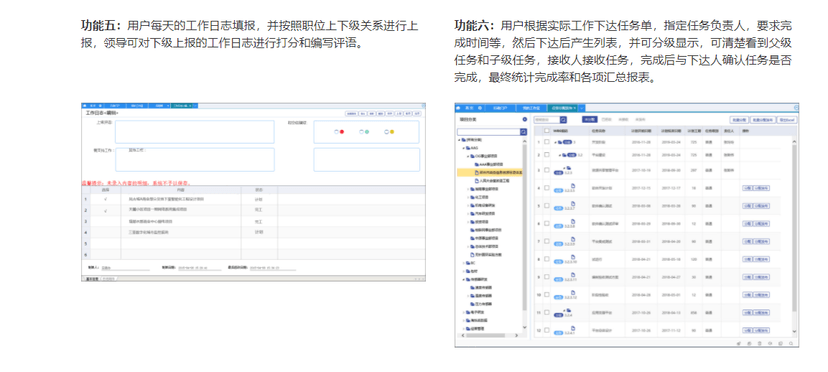Tick checkbox for task row 3
Image resolution: width=828 pixels, height=372 pixels.
[547, 170]
